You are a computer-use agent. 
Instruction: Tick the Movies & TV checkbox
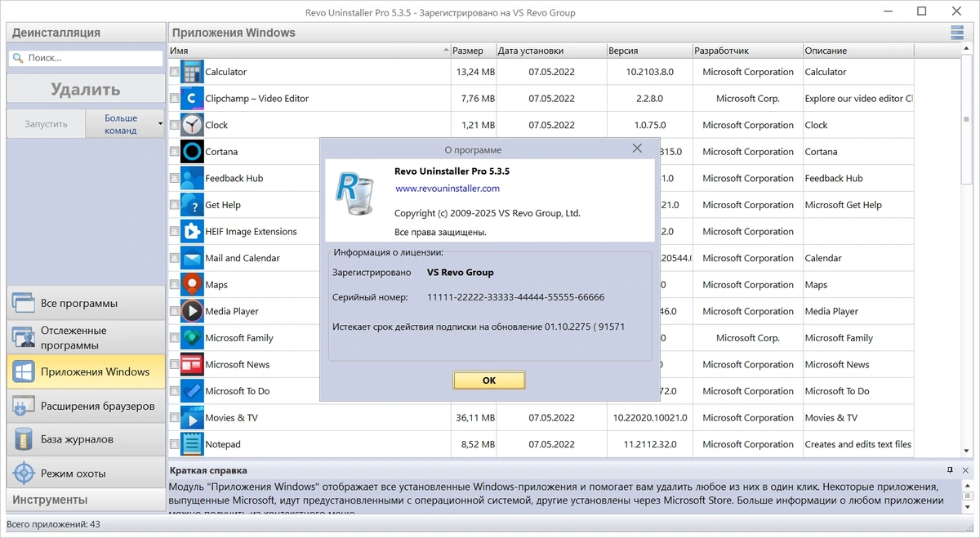(175, 418)
